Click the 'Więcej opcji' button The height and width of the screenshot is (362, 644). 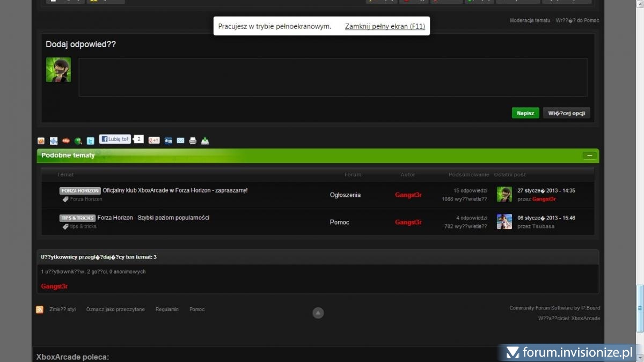(566, 113)
